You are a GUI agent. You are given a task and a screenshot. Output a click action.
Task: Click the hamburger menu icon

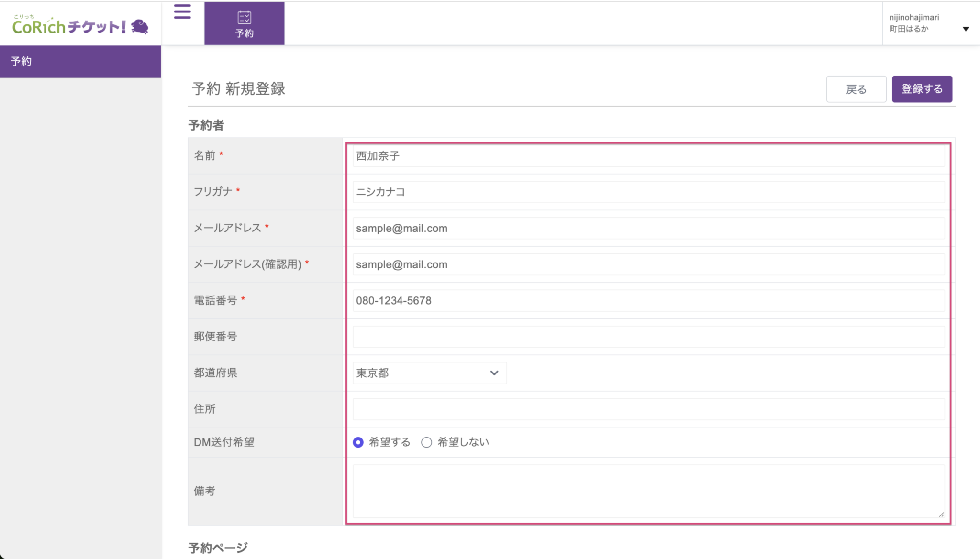(x=182, y=11)
